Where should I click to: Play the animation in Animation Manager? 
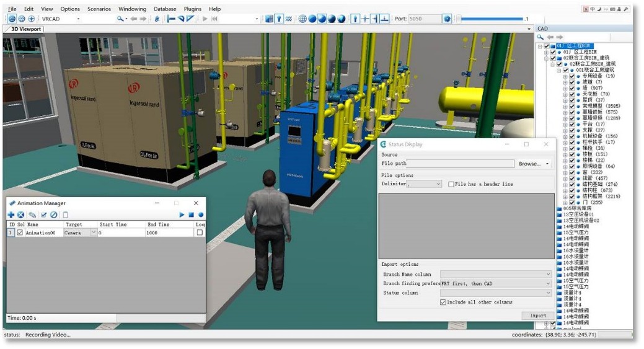click(x=182, y=214)
